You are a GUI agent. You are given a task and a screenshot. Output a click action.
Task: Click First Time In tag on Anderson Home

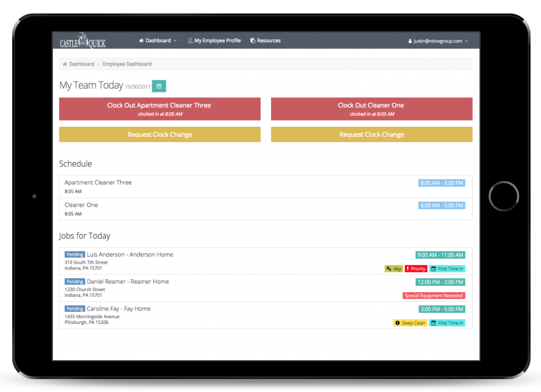coord(447,269)
